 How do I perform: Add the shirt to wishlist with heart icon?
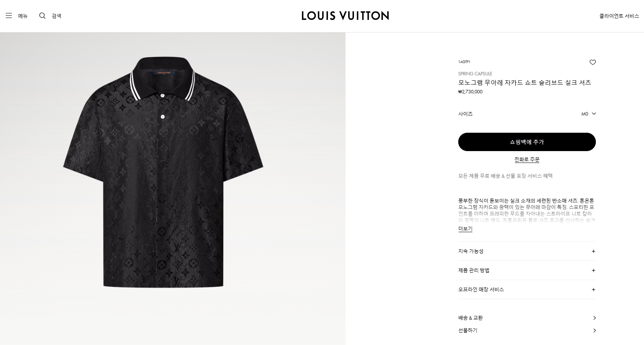pos(592,62)
